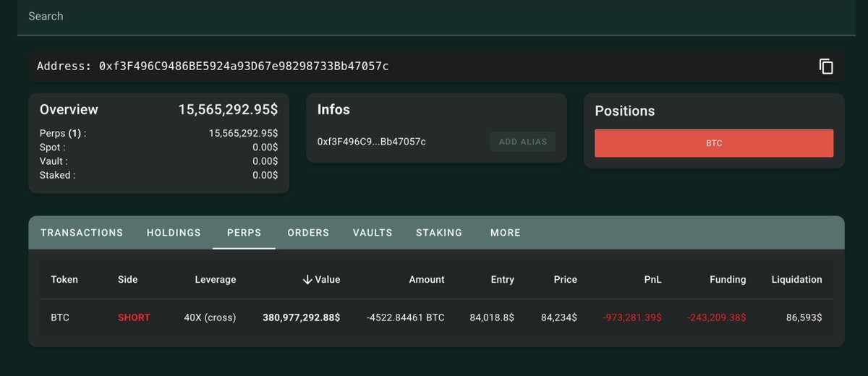Select the BTC token cell in table
The height and width of the screenshot is (376, 868).
(x=60, y=317)
